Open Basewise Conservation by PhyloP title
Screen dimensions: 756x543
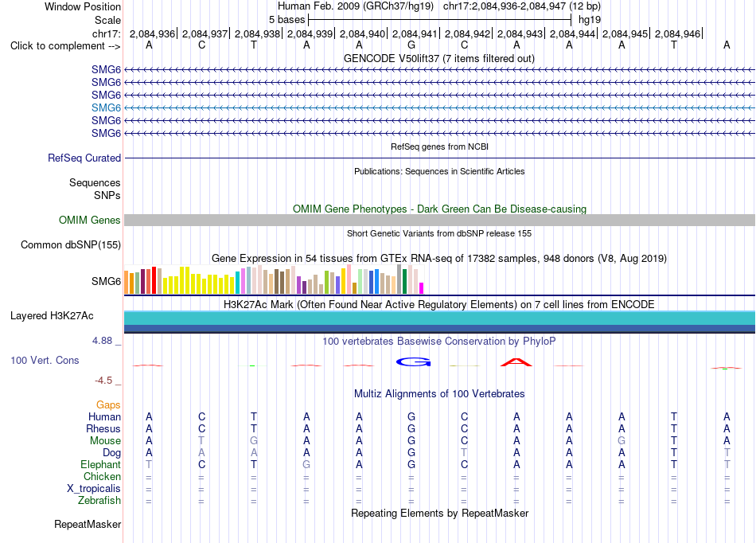click(x=439, y=342)
